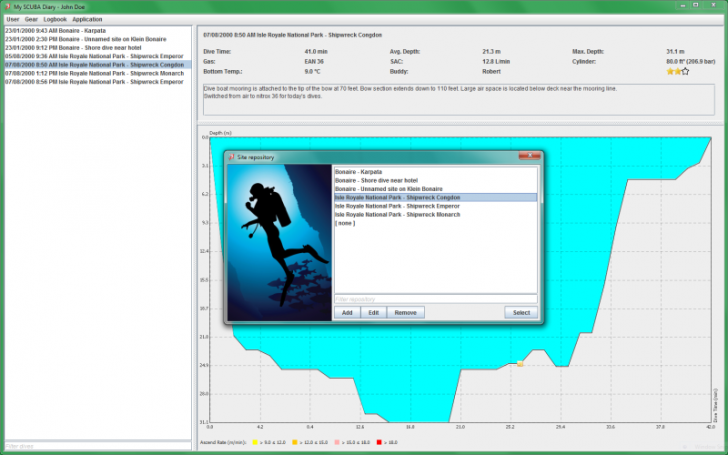Viewport: 728px width, 455px height.
Task: Click the Bottom Temp. value 9.0 °C
Action: pyautogui.click(x=312, y=72)
